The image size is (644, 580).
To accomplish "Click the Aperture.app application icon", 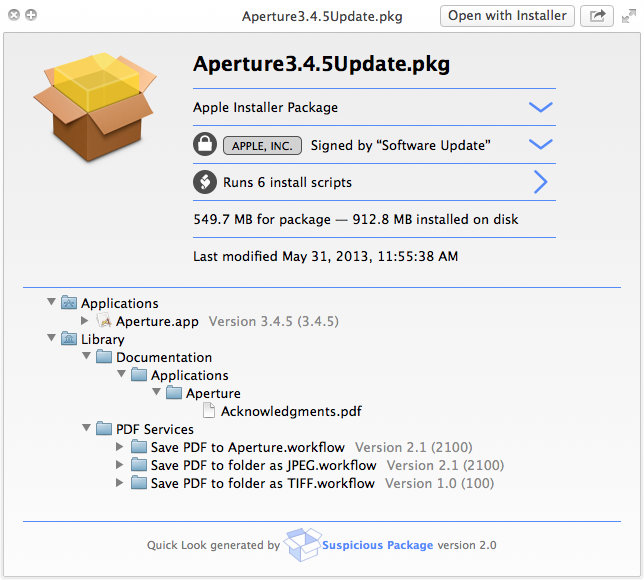I will (104, 320).
